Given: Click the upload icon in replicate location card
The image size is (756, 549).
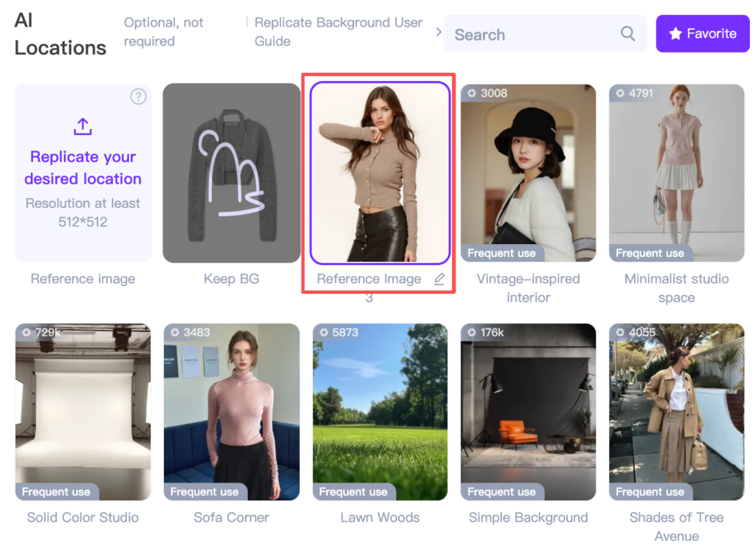Looking at the screenshot, I should 83,126.
